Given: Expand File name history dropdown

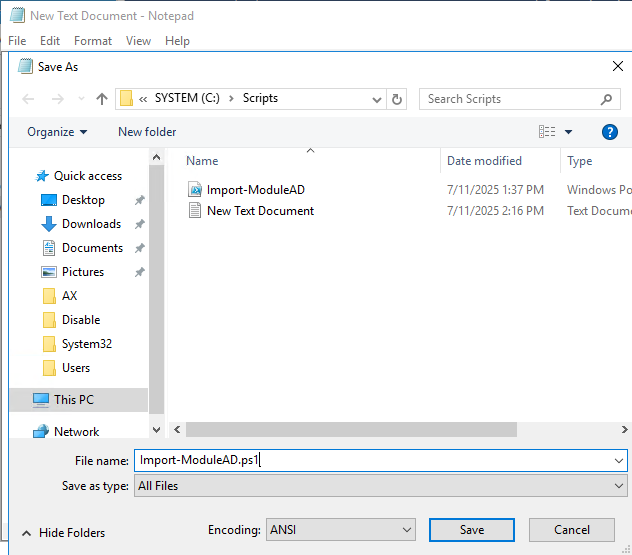Looking at the screenshot, I should tap(619, 460).
